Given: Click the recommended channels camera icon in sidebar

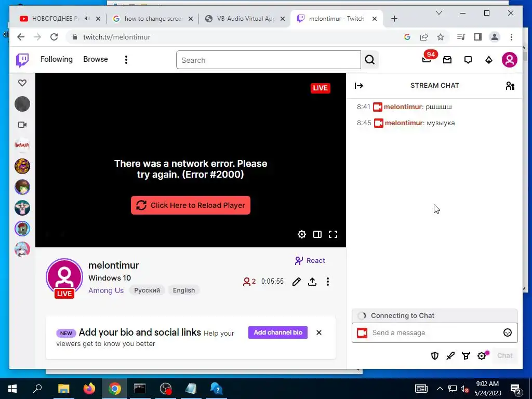Looking at the screenshot, I should [22, 125].
